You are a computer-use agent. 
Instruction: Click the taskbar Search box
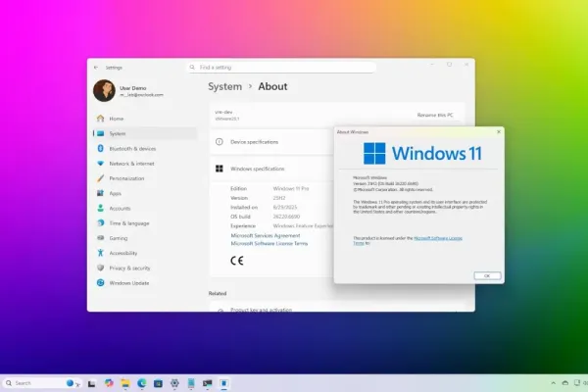coord(42,383)
